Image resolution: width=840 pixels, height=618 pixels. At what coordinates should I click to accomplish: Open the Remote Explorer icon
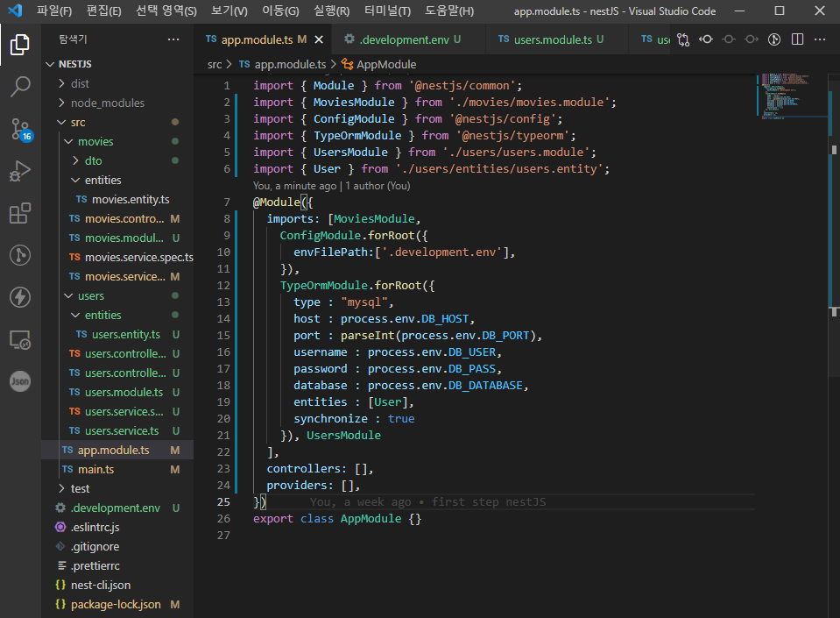[x=20, y=340]
